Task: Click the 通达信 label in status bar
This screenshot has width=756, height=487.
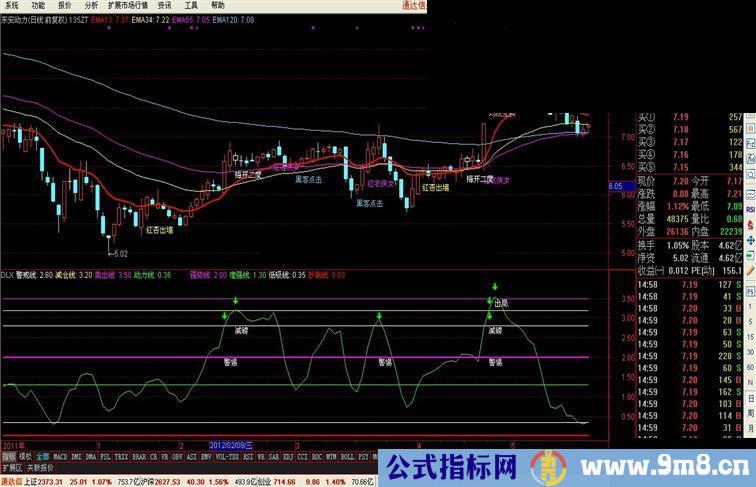Action: click(11, 479)
